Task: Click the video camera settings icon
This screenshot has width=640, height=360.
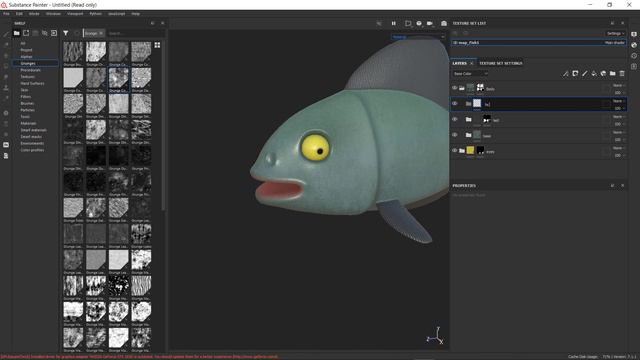Action: tap(430, 24)
